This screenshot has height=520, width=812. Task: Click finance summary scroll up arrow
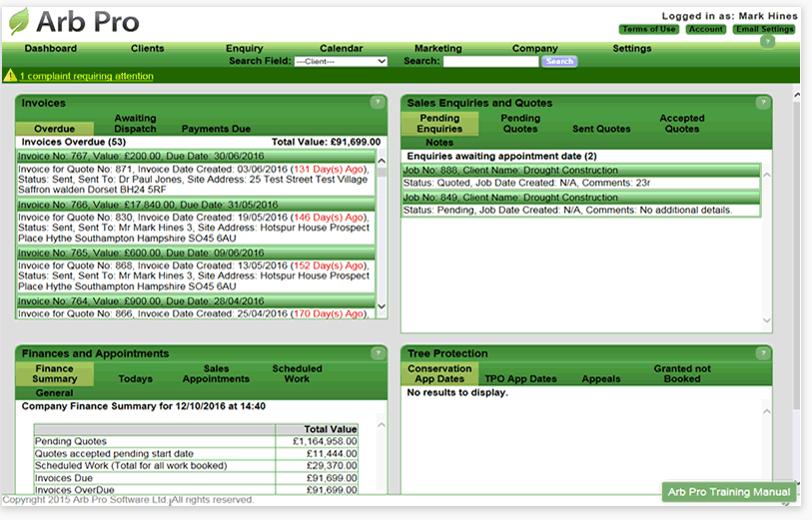click(382, 425)
